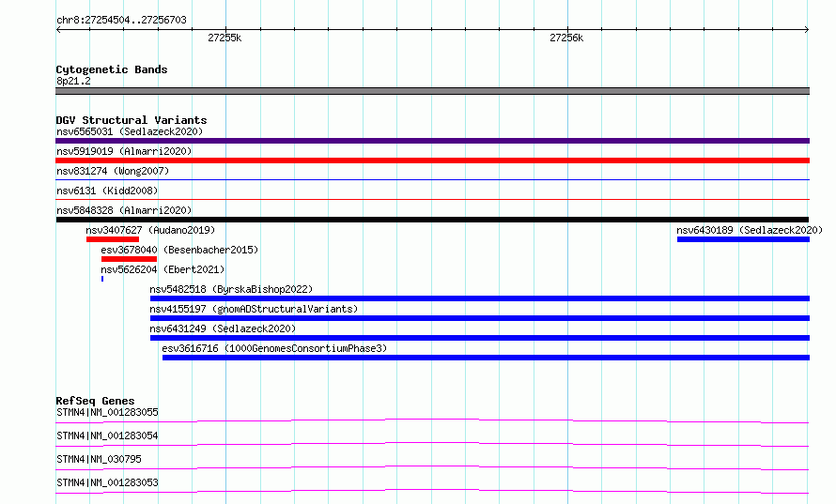Viewport: 836px width, 504px height.
Task: Click the 27256k ruler tick label
Action: 566,38
